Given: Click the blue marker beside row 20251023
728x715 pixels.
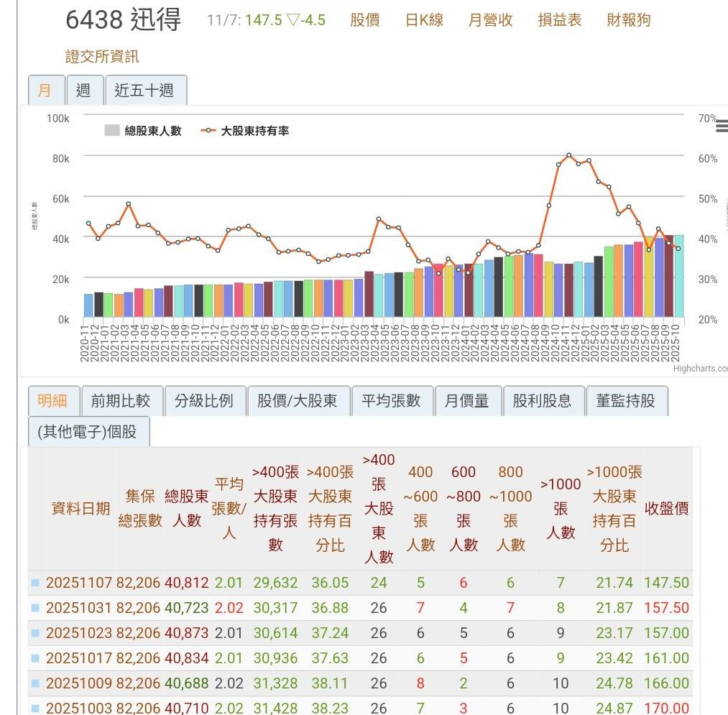Looking at the screenshot, I should (x=35, y=632).
